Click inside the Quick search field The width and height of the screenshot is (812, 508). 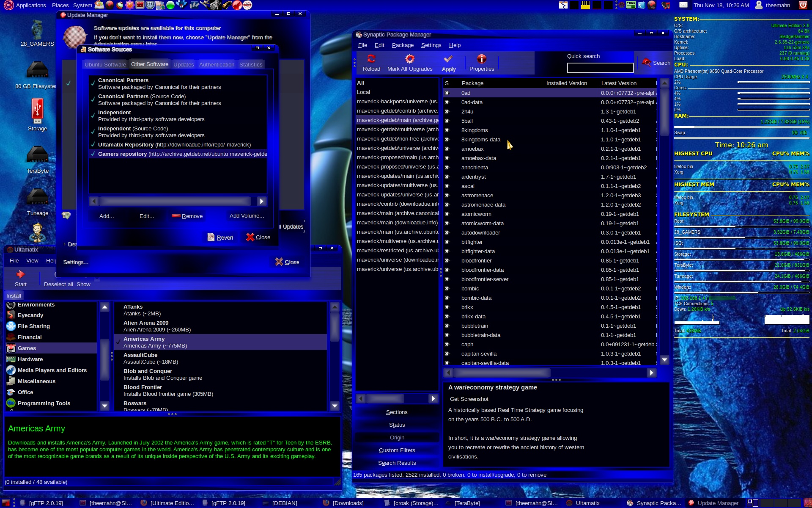(600, 67)
